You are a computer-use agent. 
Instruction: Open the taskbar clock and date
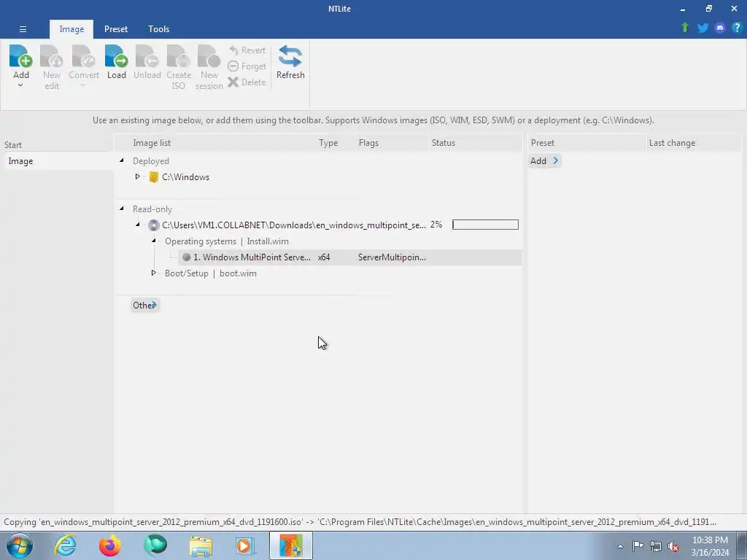[x=710, y=546]
